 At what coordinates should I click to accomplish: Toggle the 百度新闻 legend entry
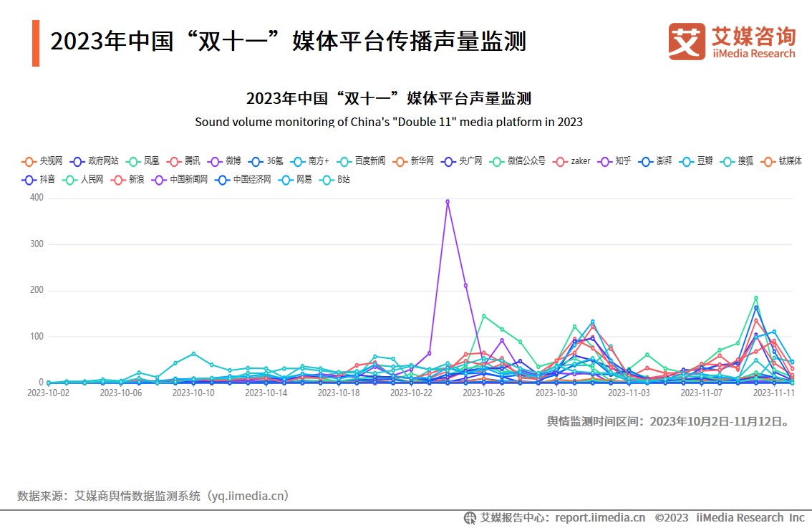coord(361,161)
